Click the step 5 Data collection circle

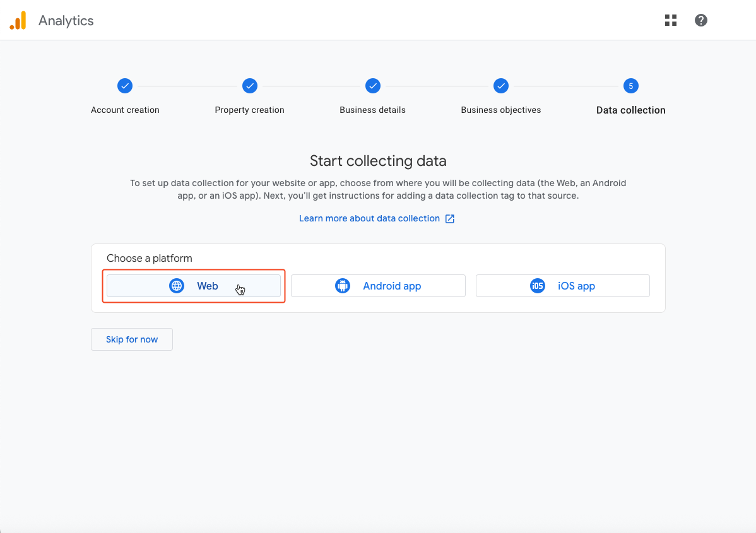[x=630, y=86]
